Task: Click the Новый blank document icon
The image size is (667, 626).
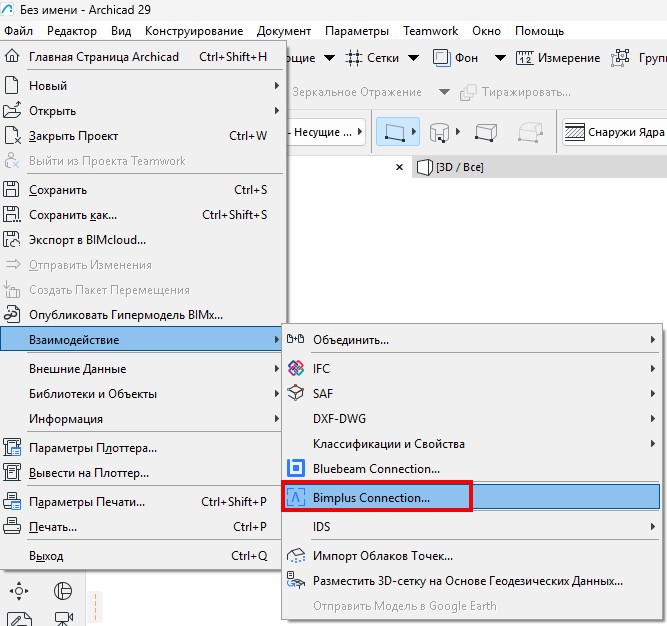Action: [x=11, y=85]
